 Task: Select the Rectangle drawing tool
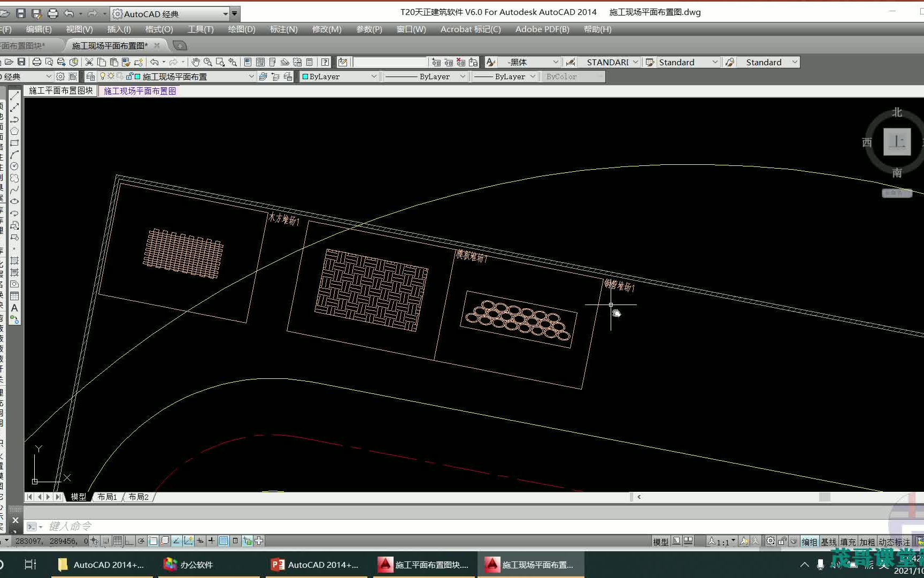(x=14, y=143)
